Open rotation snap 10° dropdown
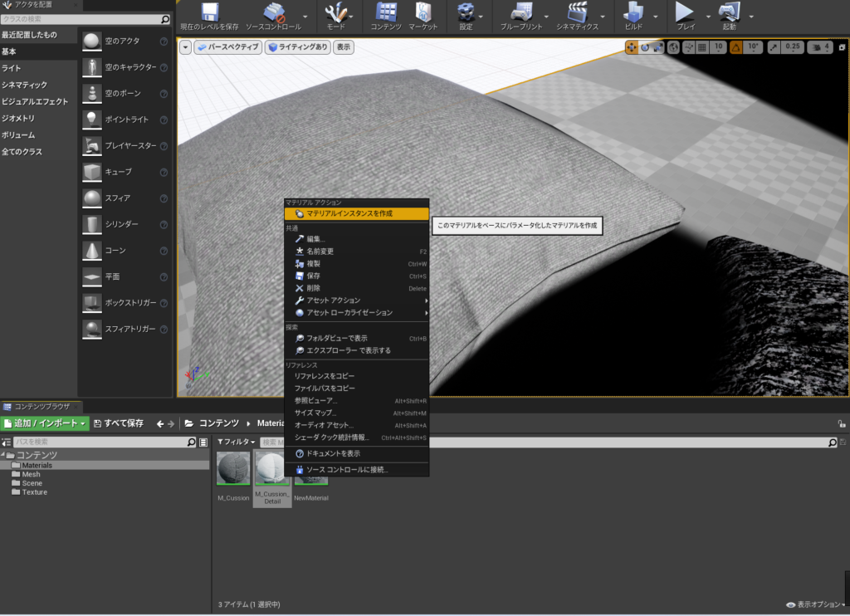The height and width of the screenshot is (616, 850). [x=754, y=47]
